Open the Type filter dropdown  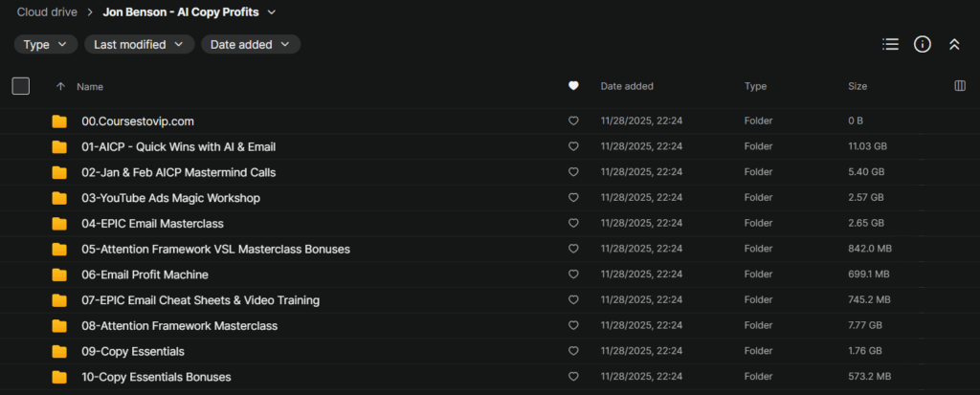click(46, 44)
